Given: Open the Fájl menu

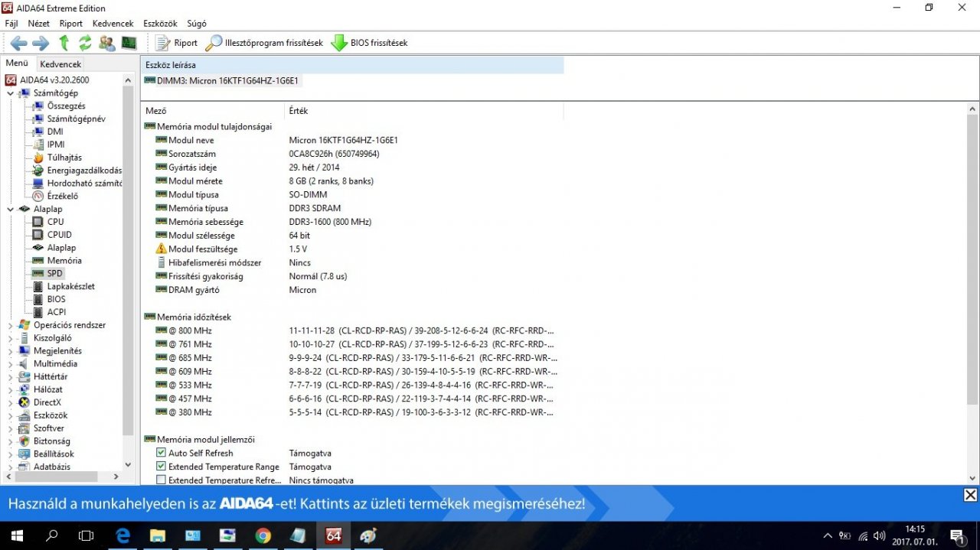Looking at the screenshot, I should point(11,24).
